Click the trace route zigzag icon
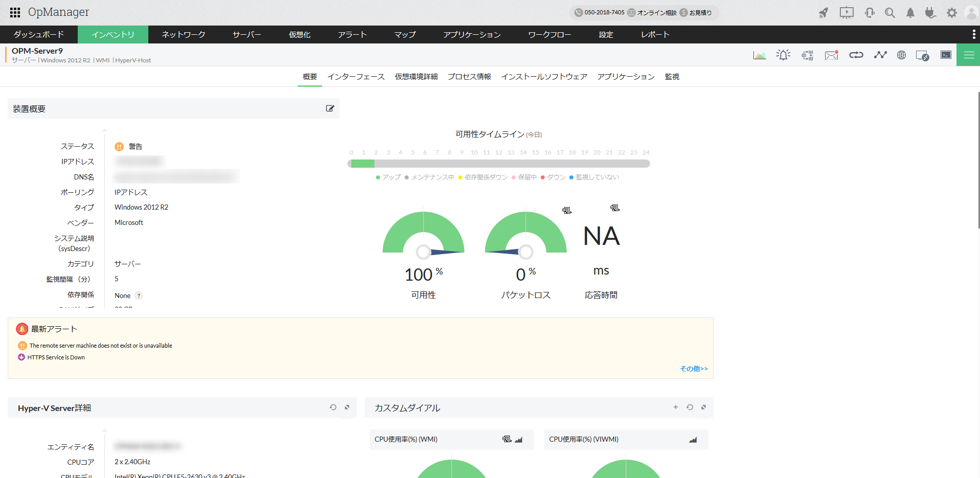Image resolution: width=980 pixels, height=478 pixels. pyautogui.click(x=880, y=55)
